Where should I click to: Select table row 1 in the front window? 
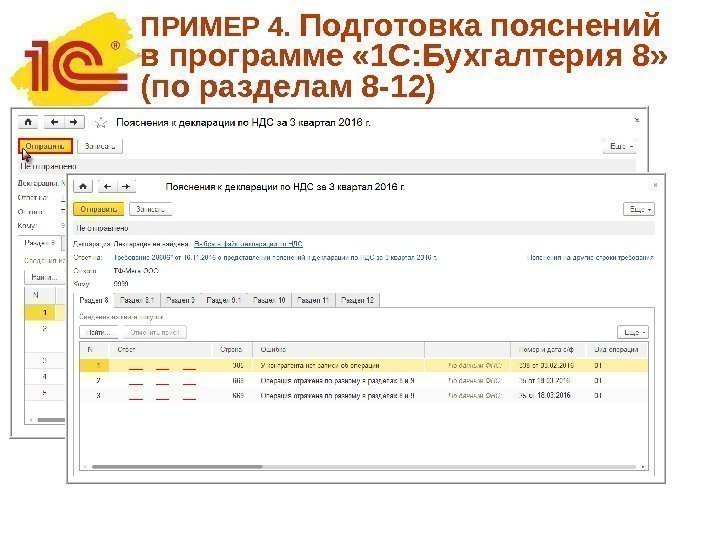tap(364, 366)
